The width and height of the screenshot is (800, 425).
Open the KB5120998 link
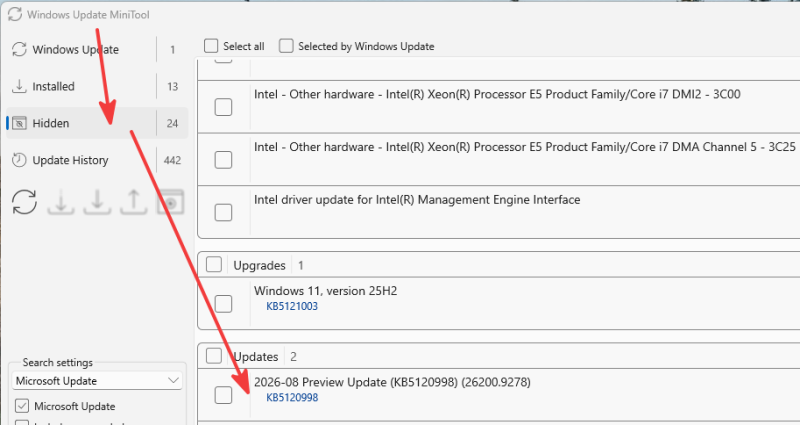292,397
